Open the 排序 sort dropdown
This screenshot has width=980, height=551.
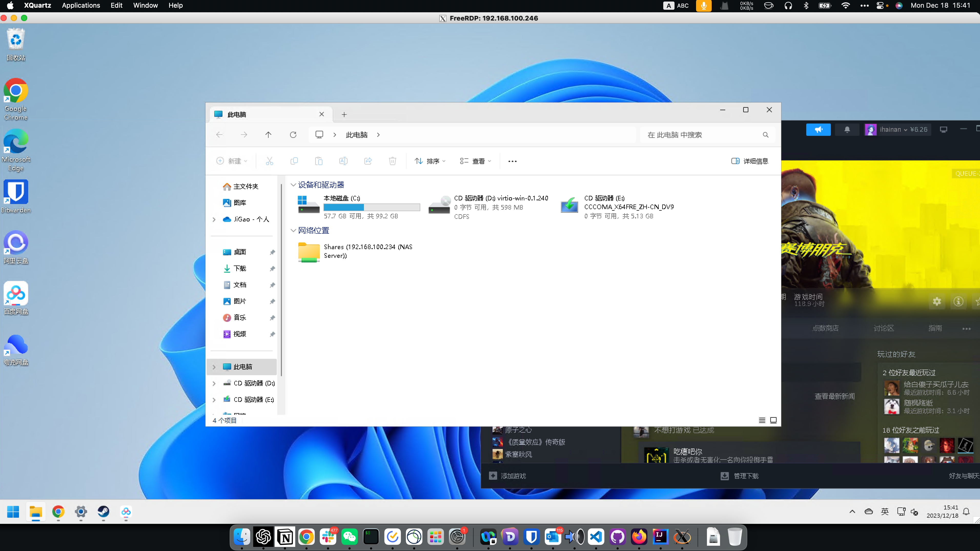pyautogui.click(x=430, y=161)
